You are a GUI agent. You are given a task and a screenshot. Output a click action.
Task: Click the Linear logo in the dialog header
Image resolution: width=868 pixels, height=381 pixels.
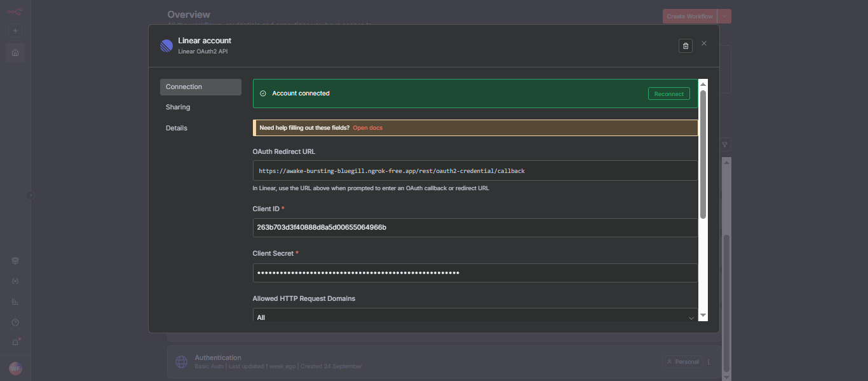[166, 45]
